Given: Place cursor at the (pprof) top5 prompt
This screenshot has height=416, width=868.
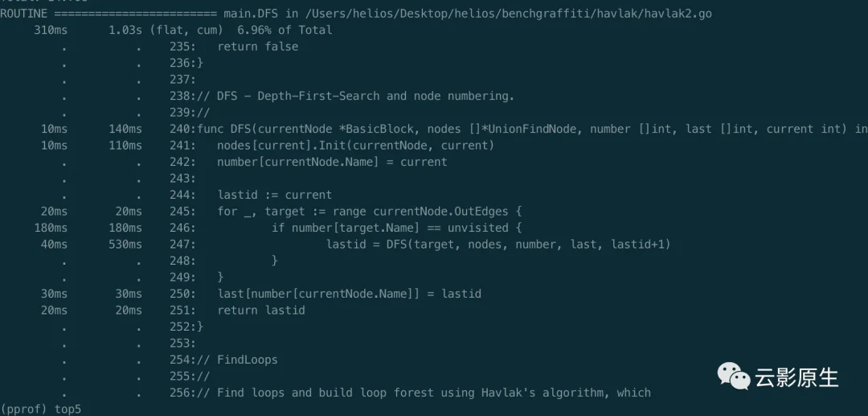Looking at the screenshot, I should [40, 410].
